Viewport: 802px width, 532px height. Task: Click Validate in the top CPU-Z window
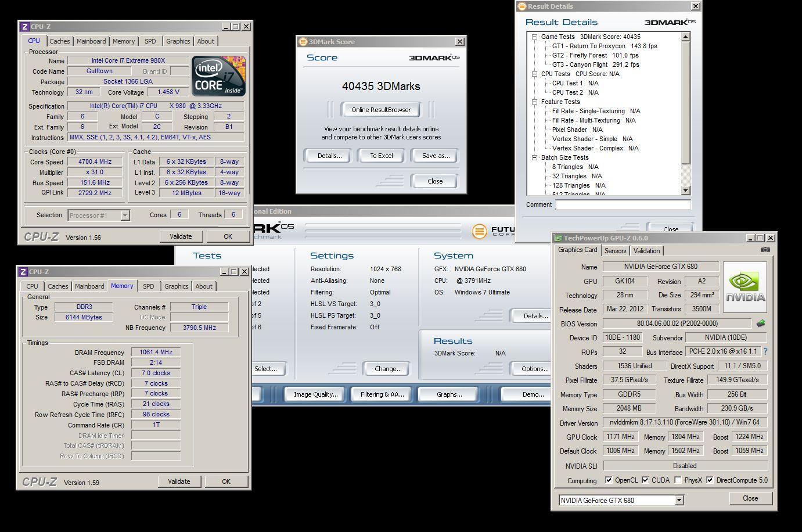click(x=181, y=236)
